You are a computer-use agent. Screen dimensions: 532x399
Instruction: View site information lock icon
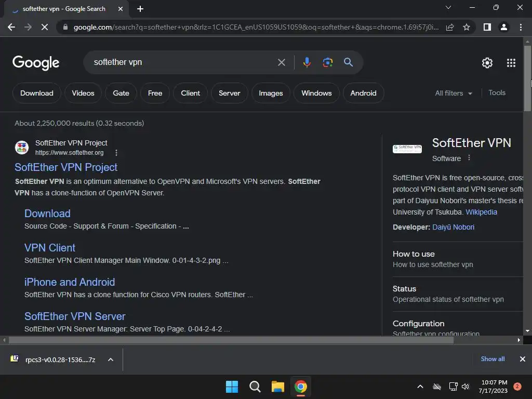coord(65,27)
